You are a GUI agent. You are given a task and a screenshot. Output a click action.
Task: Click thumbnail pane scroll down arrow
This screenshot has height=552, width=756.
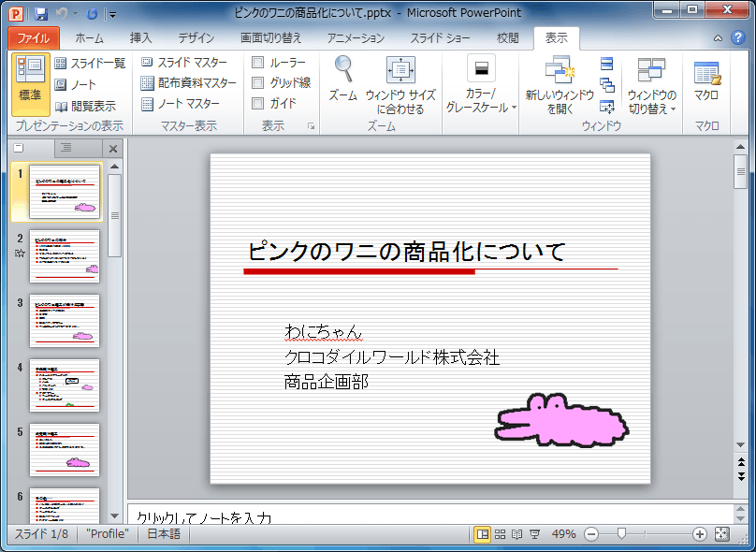pos(114,516)
